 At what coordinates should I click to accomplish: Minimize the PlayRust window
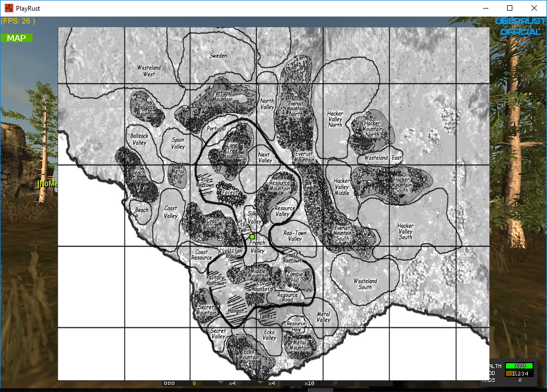pyautogui.click(x=485, y=8)
